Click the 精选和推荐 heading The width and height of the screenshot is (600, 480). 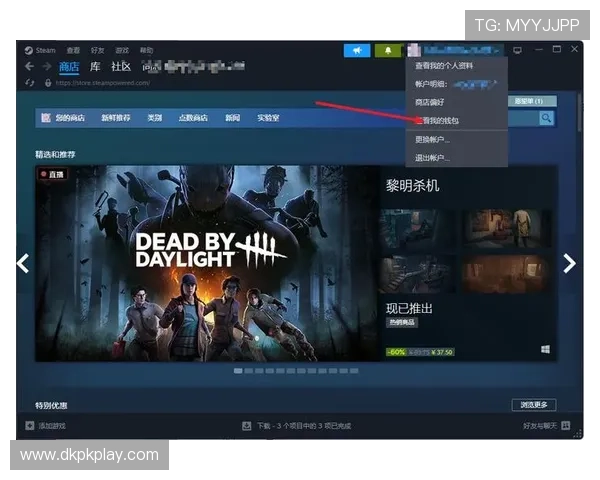55,155
